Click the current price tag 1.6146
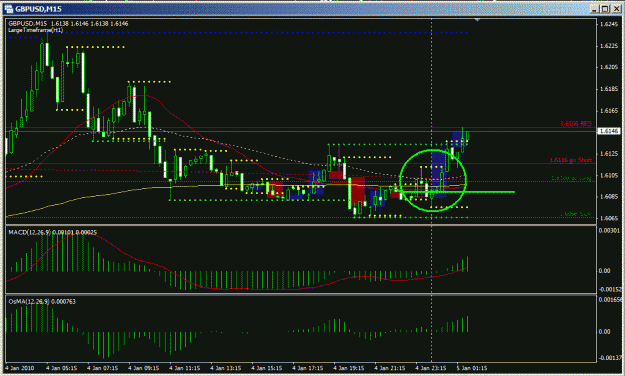The width and height of the screenshot is (625, 376). (609, 131)
